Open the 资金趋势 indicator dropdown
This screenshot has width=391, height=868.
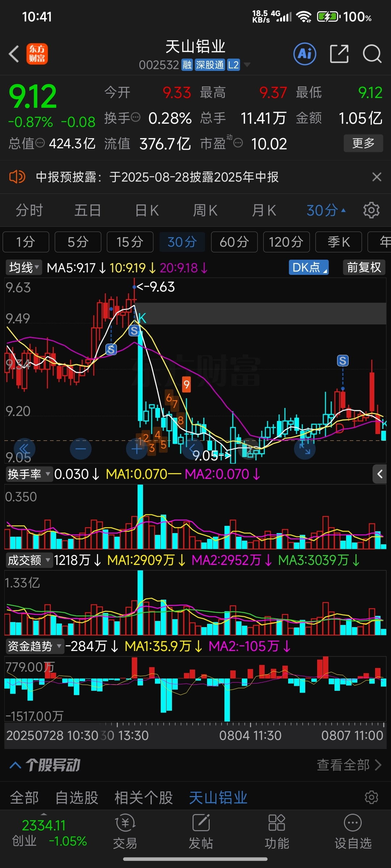click(x=35, y=646)
